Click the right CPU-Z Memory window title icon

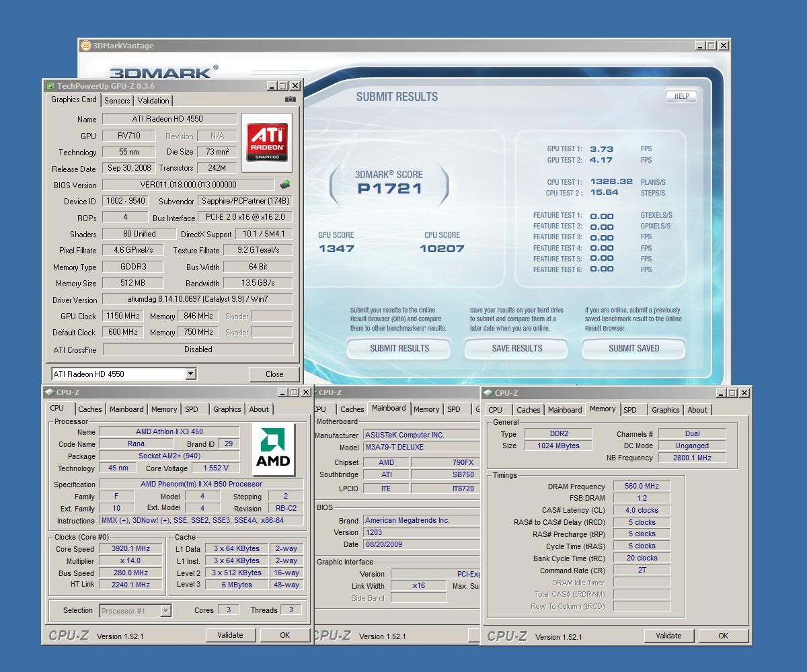(x=488, y=393)
